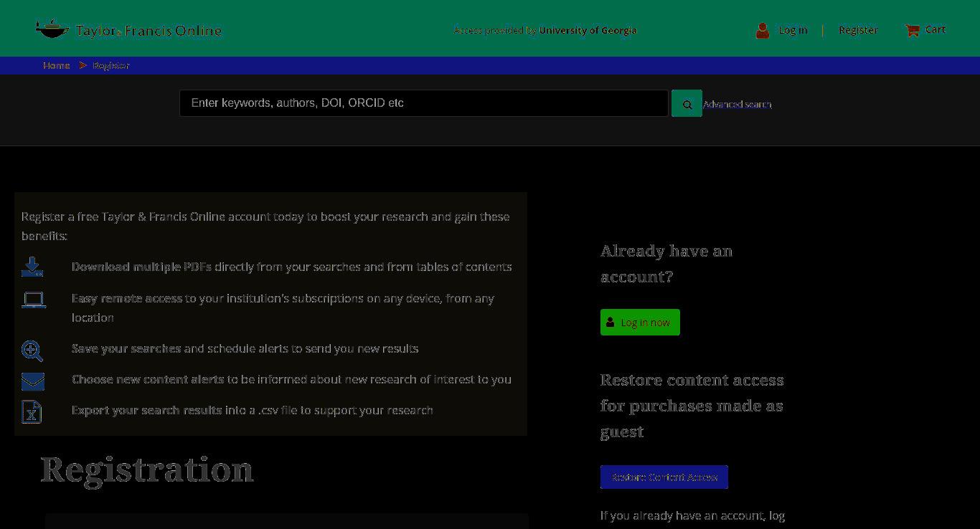
Task: Click the Easy remote access benefit text
Action: (283, 308)
